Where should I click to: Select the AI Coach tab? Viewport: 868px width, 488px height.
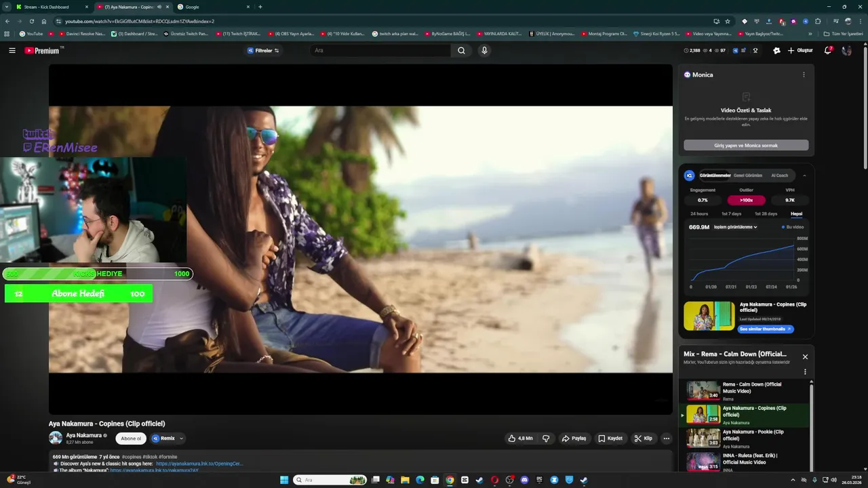coord(780,176)
